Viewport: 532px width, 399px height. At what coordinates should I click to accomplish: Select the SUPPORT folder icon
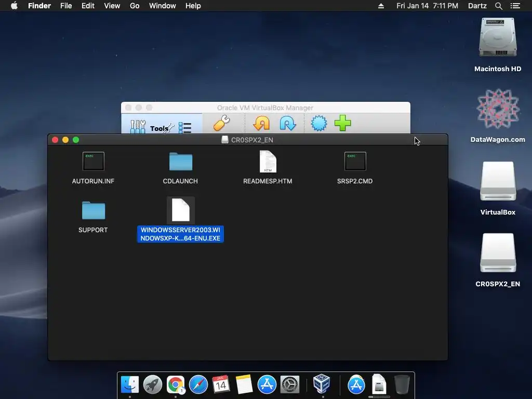point(94,210)
